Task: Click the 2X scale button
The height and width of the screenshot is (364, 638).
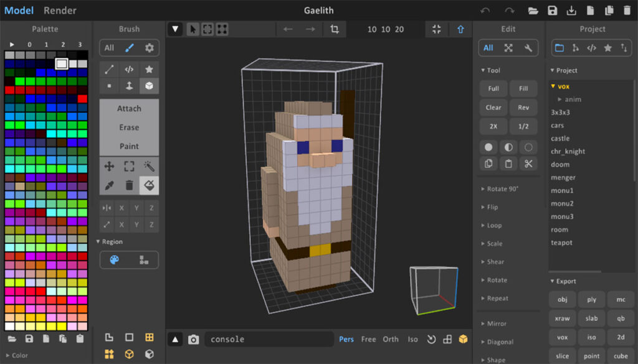Action: [x=493, y=126]
